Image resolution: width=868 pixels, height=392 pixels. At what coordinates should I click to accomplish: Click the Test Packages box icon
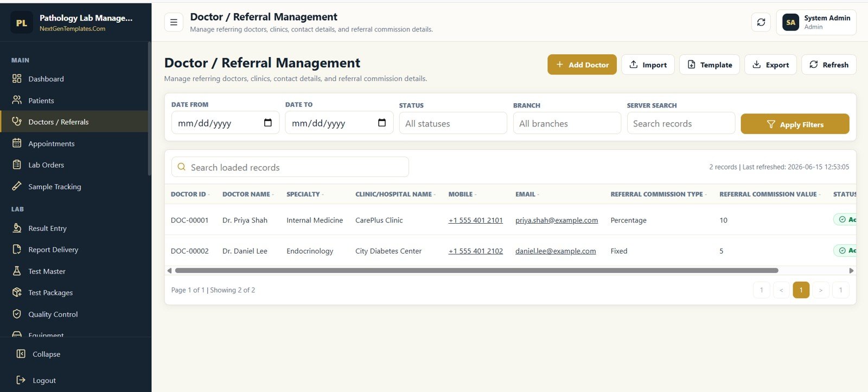[x=17, y=292]
